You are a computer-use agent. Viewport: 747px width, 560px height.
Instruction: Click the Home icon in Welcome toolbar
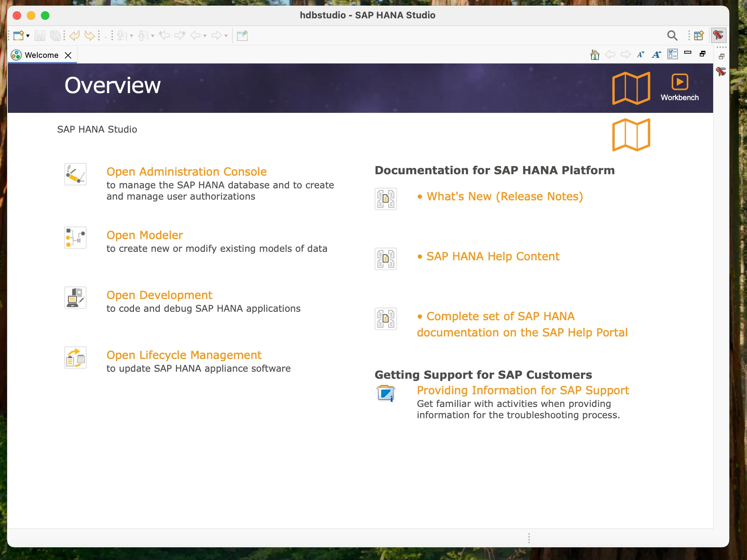click(x=595, y=55)
